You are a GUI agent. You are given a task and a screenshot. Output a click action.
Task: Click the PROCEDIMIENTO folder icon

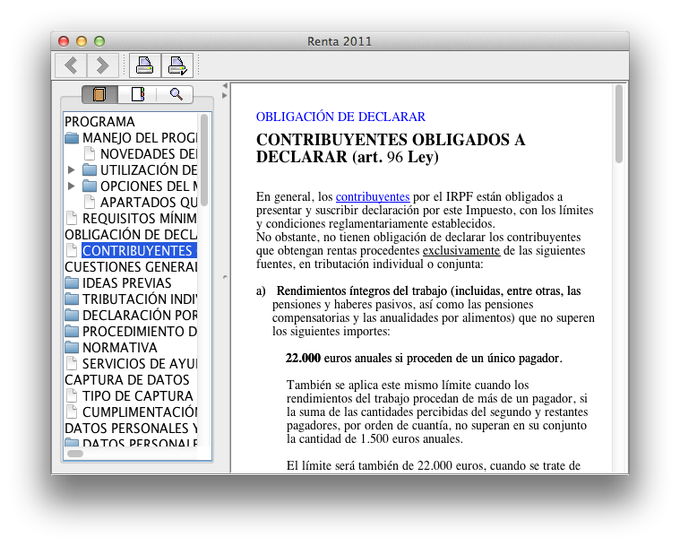click(x=72, y=332)
